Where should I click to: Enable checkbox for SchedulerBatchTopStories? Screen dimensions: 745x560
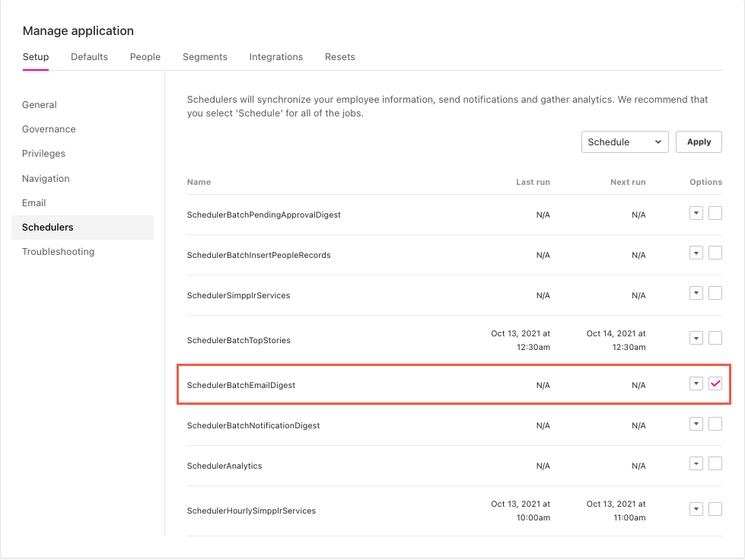tap(715, 338)
